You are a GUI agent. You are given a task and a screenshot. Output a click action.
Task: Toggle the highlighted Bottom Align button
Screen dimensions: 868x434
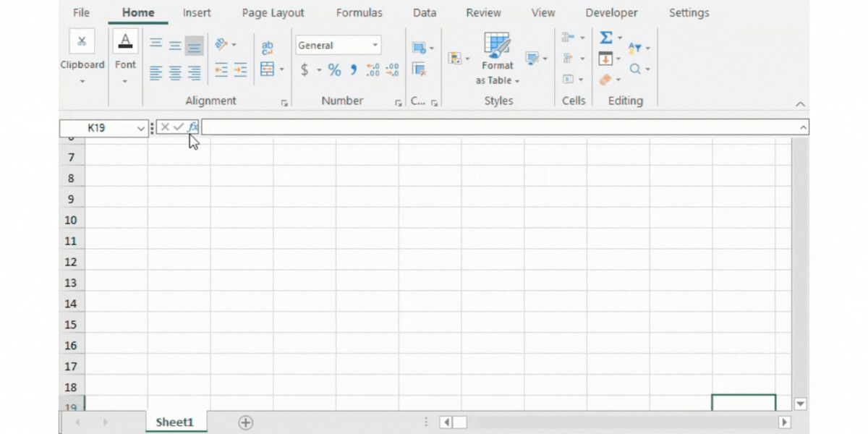[194, 46]
